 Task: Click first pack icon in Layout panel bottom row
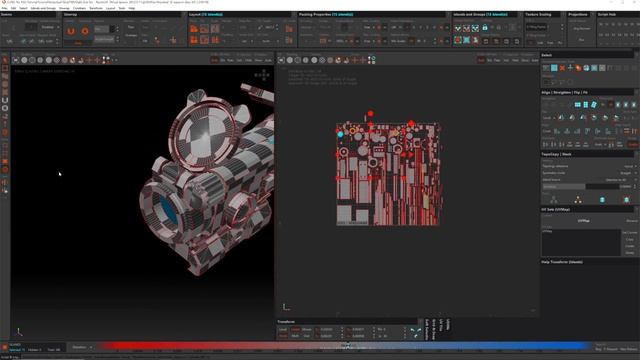[194, 40]
